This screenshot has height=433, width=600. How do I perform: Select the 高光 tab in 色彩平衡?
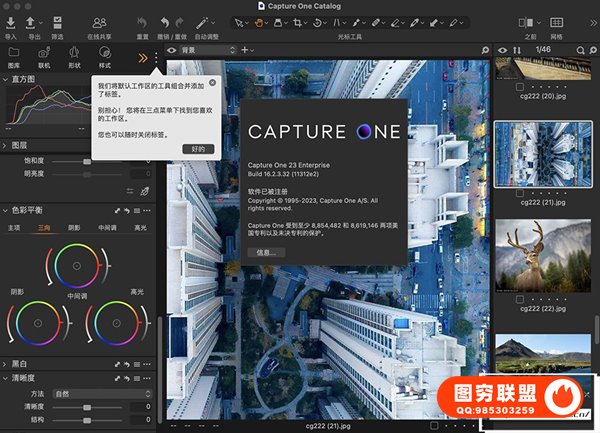pos(139,227)
